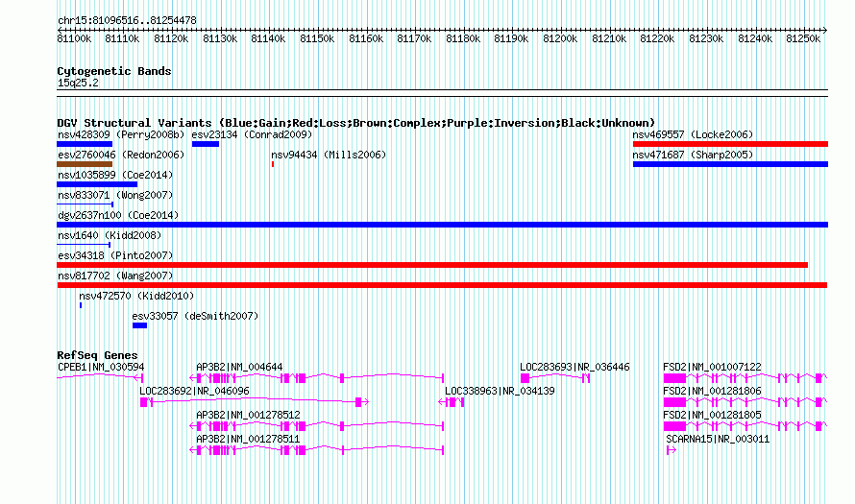Open the nsv817702 (Wang2007) label
This screenshot has width=855, height=504.
click(115, 276)
